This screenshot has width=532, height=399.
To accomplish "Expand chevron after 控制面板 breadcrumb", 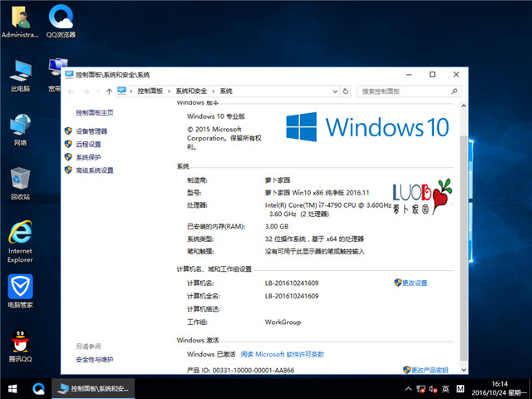I will coord(169,91).
